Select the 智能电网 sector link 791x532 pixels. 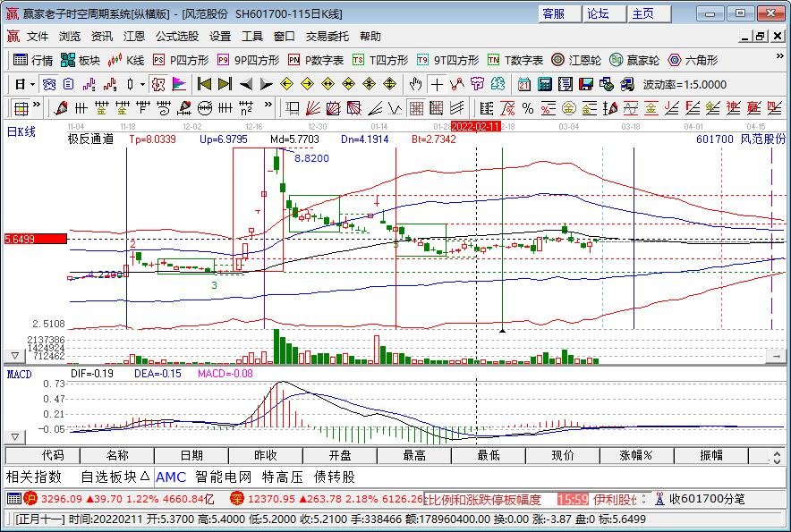point(223,477)
